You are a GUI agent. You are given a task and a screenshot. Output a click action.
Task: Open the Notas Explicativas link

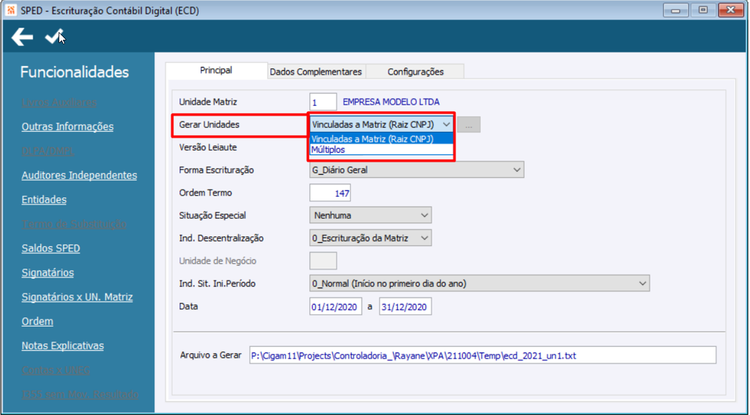pyautogui.click(x=63, y=346)
